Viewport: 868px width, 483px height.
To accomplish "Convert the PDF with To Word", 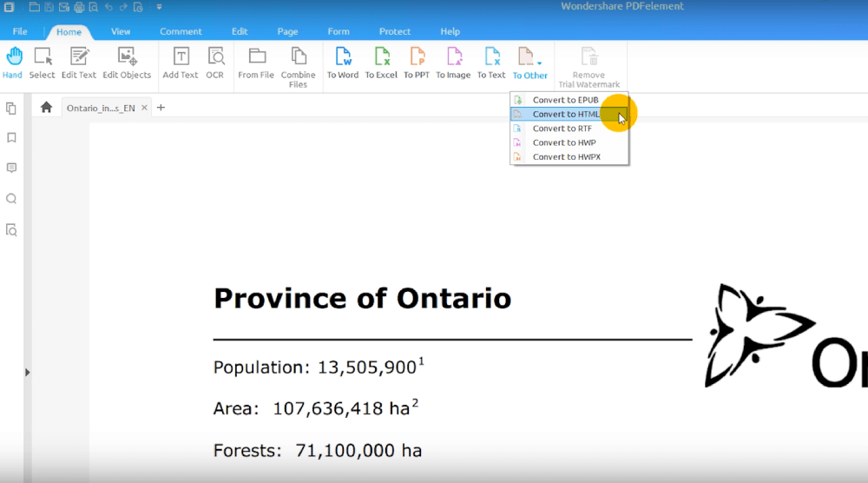I will 342,63.
